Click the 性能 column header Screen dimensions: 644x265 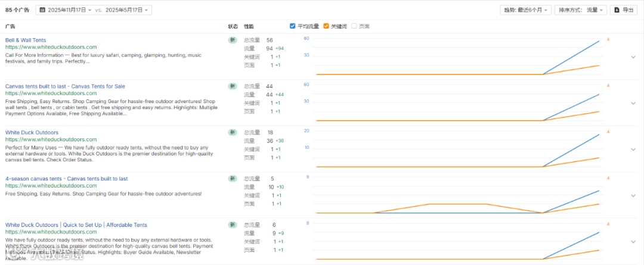pos(249,26)
